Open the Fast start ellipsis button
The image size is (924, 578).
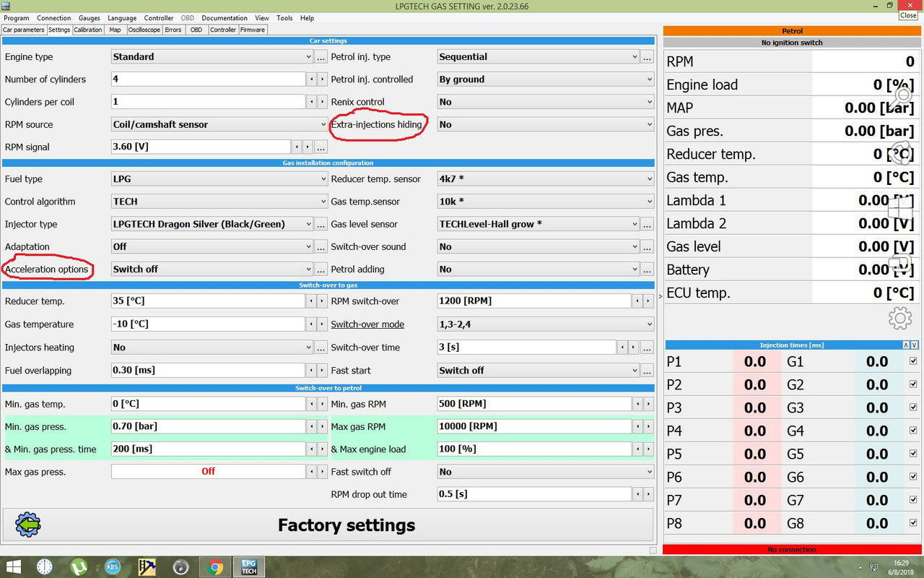(x=647, y=370)
